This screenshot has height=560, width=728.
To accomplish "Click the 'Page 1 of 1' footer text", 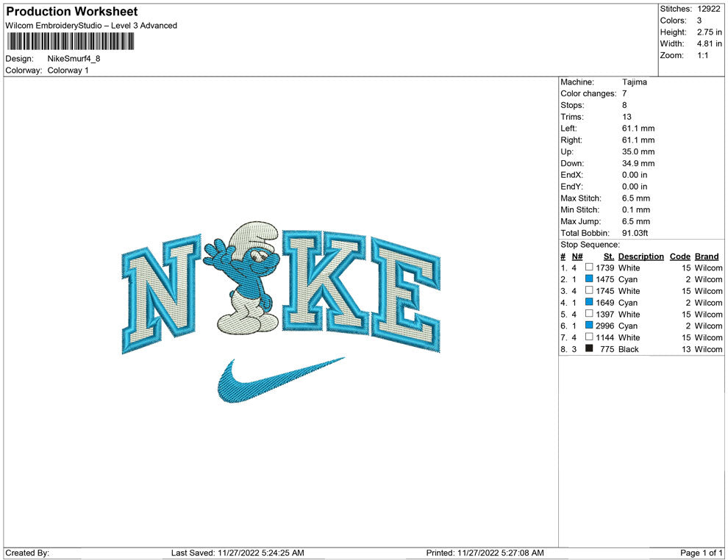I will pyautogui.click(x=701, y=553).
